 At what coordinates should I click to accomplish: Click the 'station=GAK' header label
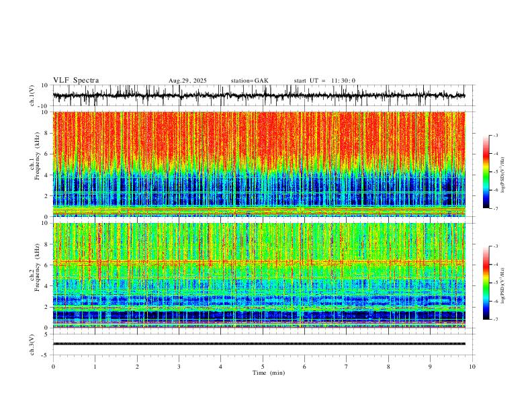pos(249,81)
